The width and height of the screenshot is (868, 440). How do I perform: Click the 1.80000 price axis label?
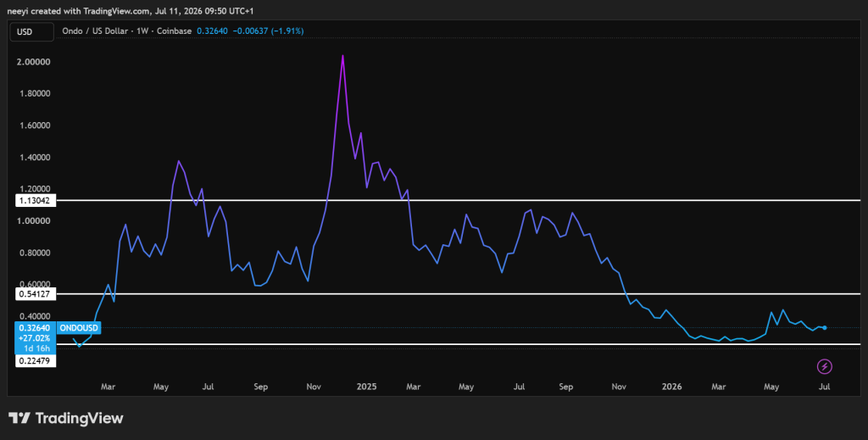coord(34,94)
